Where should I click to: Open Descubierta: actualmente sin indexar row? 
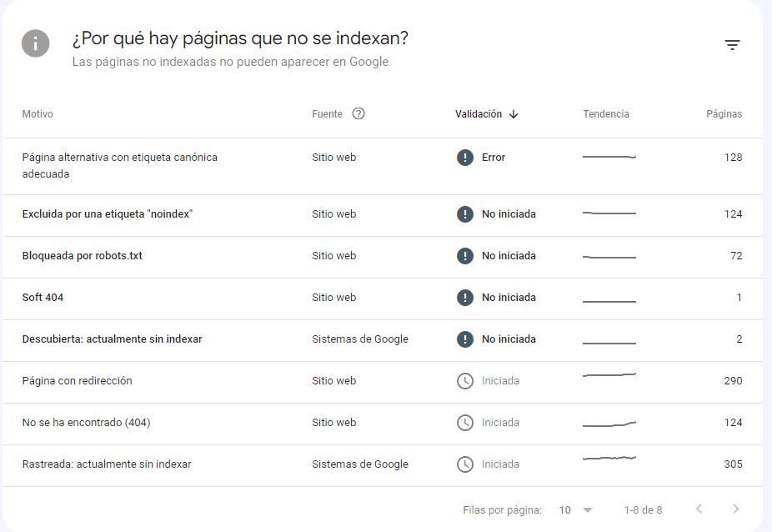point(383,340)
